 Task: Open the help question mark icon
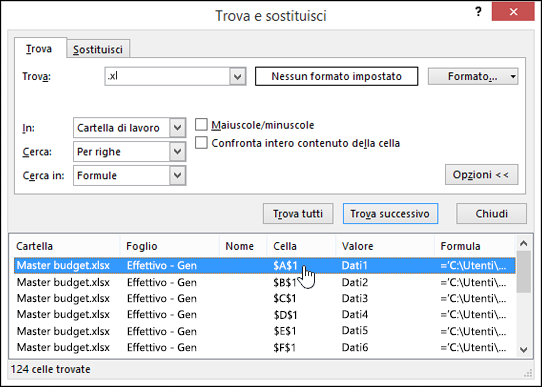(x=478, y=12)
